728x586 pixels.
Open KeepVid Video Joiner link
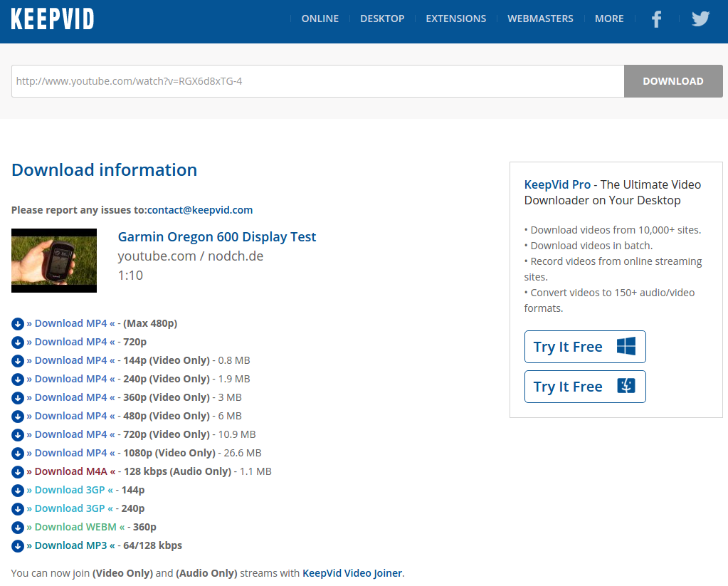point(352,573)
